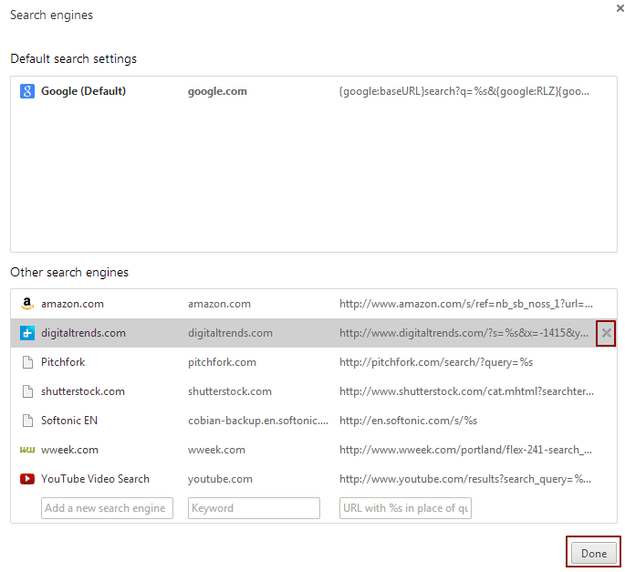Focus the Keyword input field
The width and height of the screenshot is (625, 572).
(x=254, y=508)
